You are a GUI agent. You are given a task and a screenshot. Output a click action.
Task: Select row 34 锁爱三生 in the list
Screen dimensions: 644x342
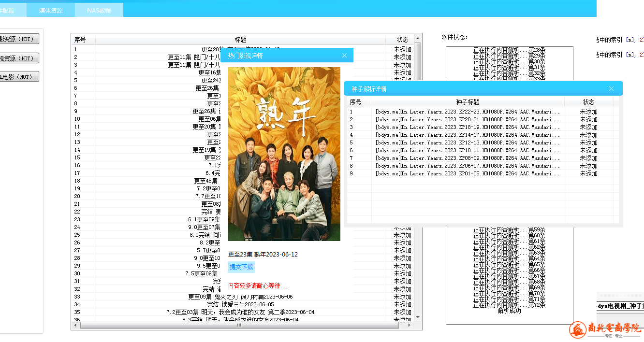point(240,304)
